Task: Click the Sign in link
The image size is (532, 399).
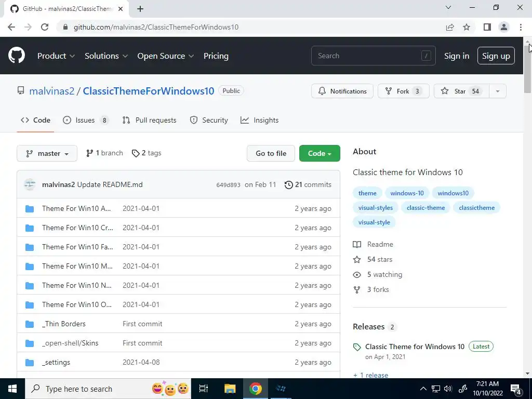Action: (457, 56)
